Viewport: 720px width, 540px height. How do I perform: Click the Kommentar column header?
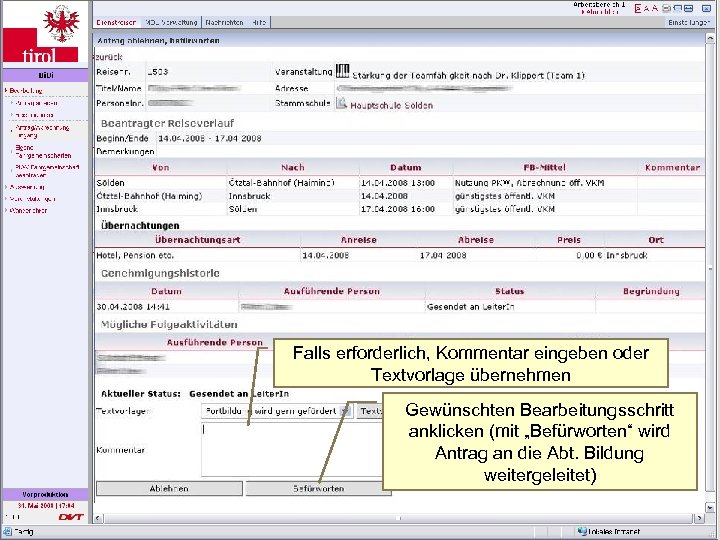tap(672, 168)
